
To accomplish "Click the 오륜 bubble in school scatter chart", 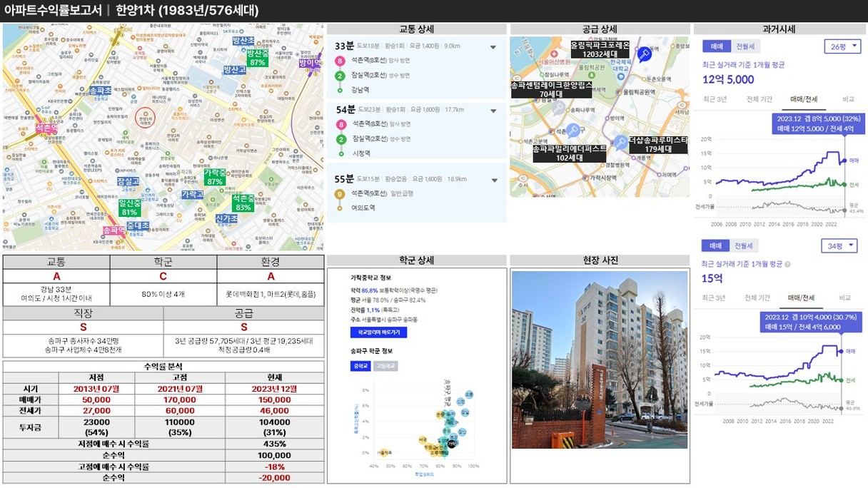I will click(469, 394).
